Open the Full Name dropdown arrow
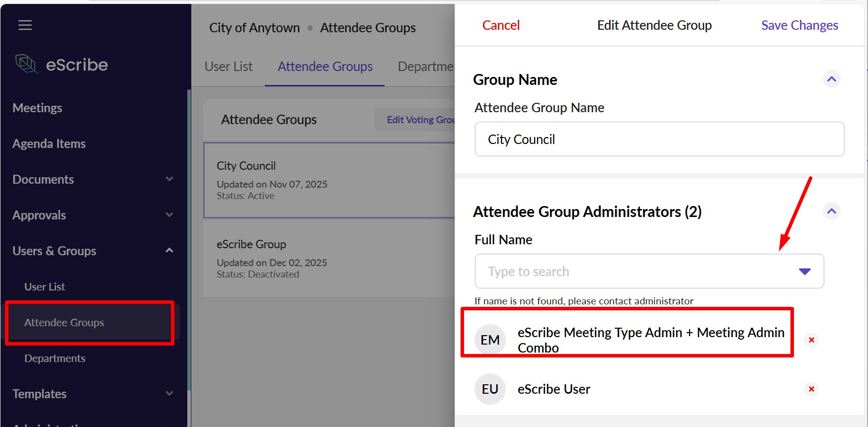The height and width of the screenshot is (427, 868). pos(804,272)
